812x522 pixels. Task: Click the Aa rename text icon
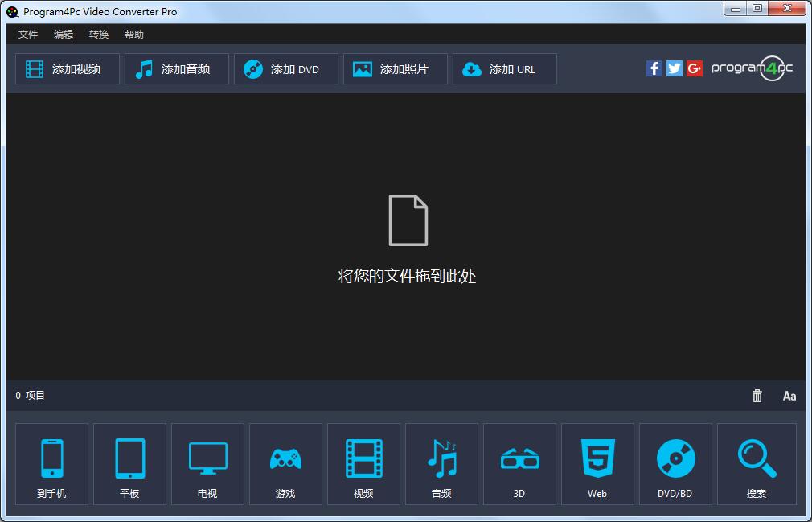coord(789,396)
